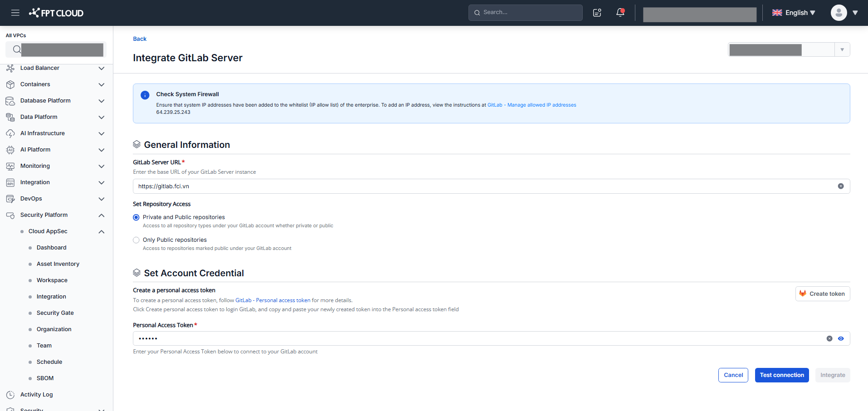Screen dimensions: 868x411
Task: Click the FPT Cloud logo
Action: pyautogui.click(x=56, y=13)
